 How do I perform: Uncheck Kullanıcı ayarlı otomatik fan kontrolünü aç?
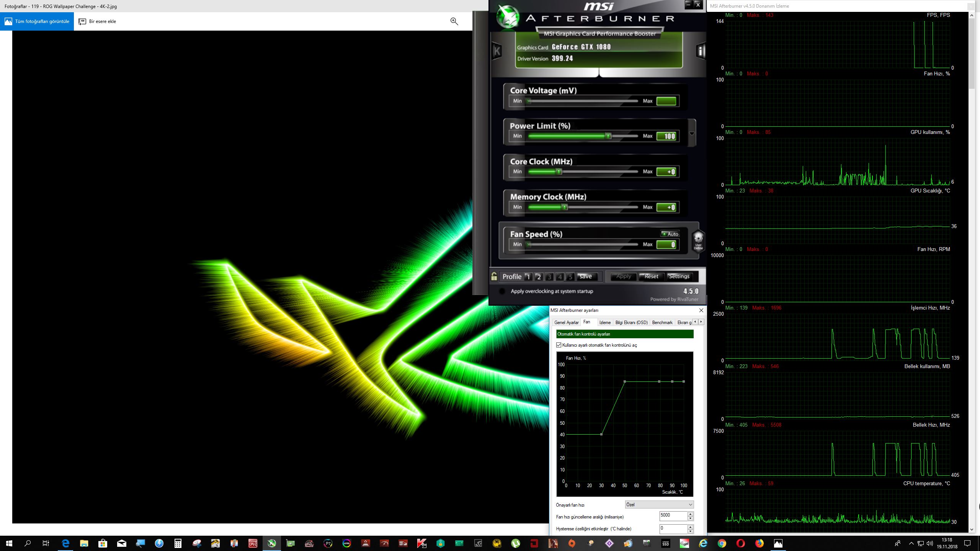559,345
